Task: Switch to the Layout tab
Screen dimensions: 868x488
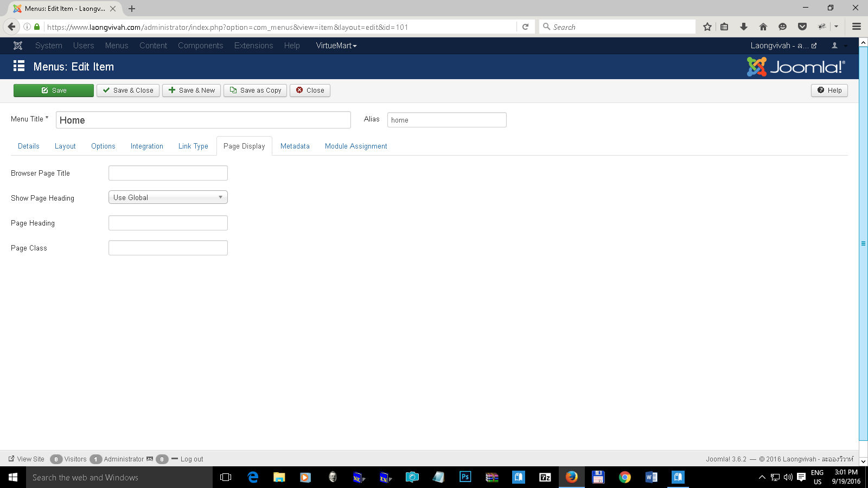Action: point(65,146)
